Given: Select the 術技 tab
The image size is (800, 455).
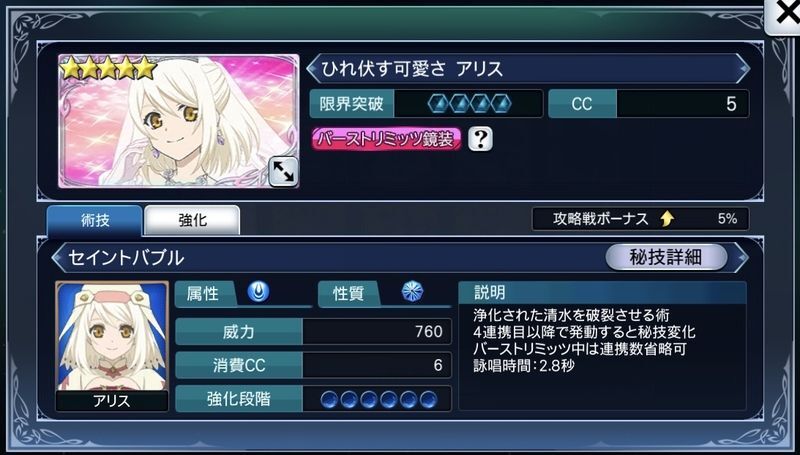Looking at the screenshot, I should 94,220.
